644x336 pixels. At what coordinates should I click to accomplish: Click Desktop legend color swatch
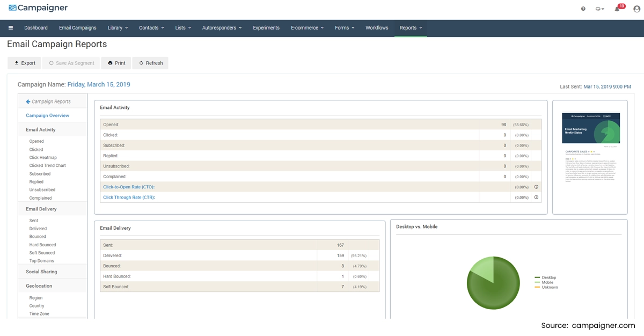pyautogui.click(x=538, y=277)
